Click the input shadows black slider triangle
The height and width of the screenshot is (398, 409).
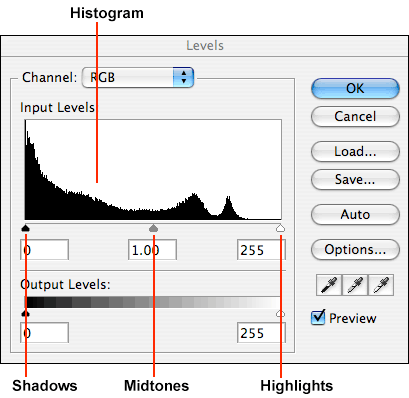(x=26, y=228)
